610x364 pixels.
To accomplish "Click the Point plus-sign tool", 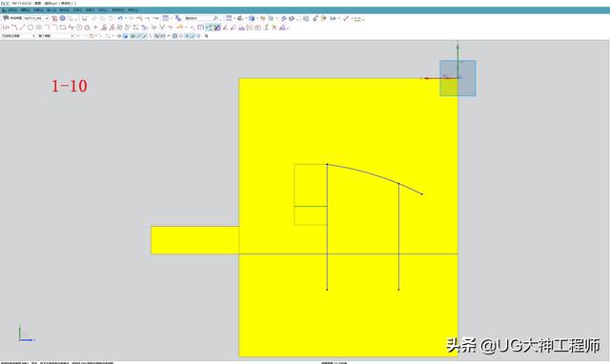I will (x=95, y=28).
